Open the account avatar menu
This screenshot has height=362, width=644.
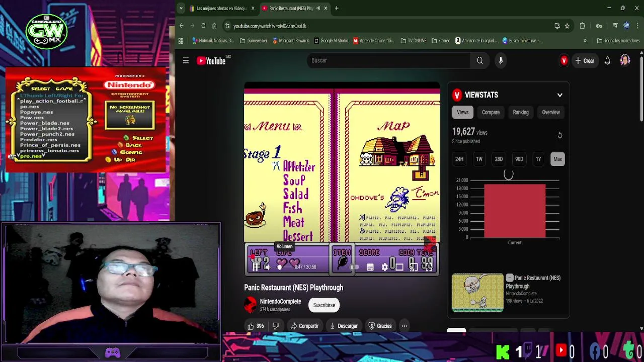625,60
